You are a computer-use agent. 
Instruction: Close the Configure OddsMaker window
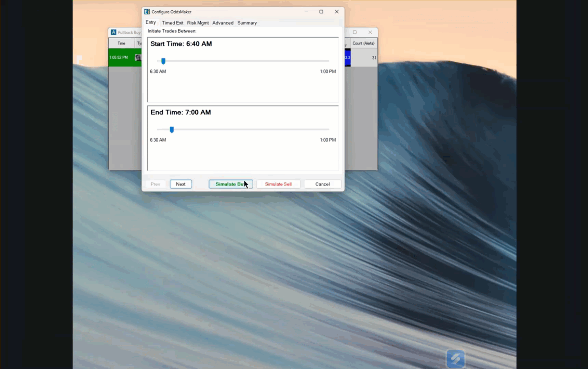tap(337, 12)
